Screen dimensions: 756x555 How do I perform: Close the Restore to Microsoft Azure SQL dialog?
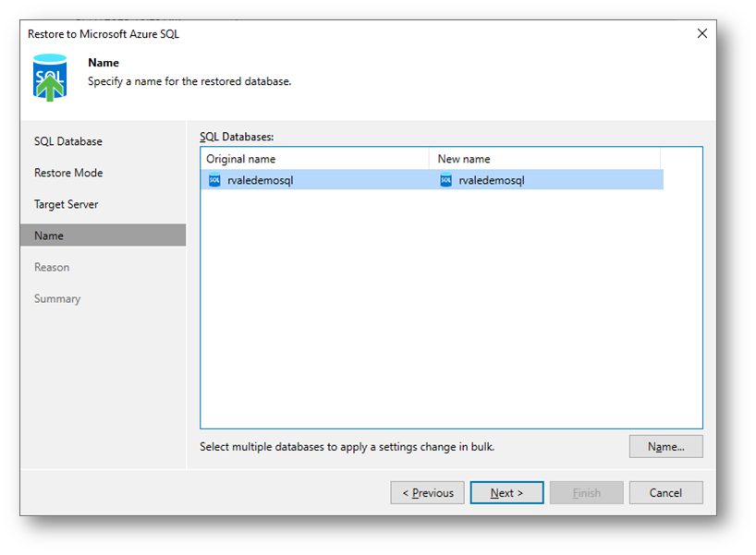701,33
